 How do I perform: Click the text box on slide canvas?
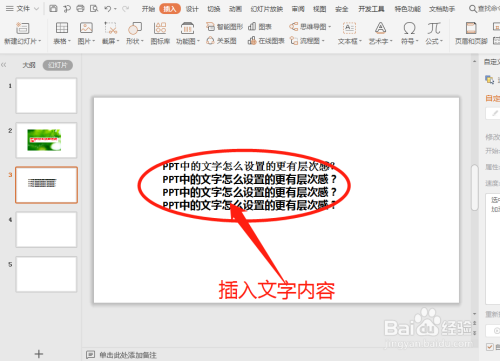(x=249, y=186)
